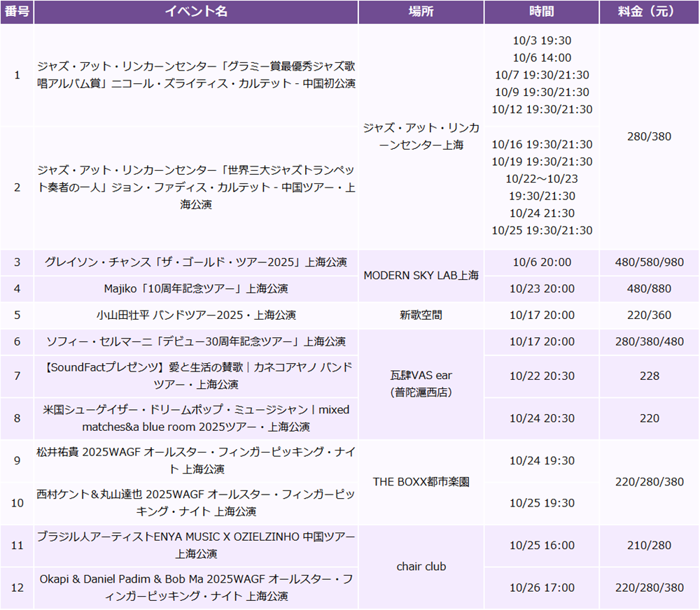Select the Okapi & Daniel Padim event
700x610 pixels.
coord(196,588)
